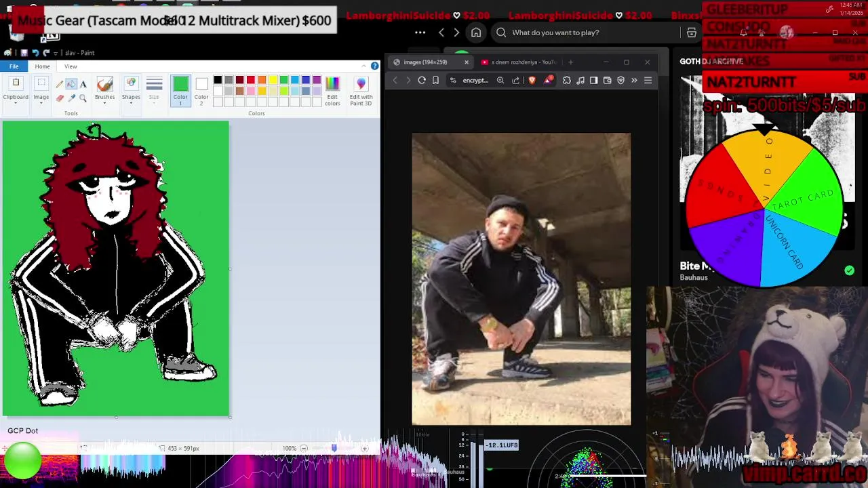Close the images (194×259) tab
This screenshot has width=868, height=488.
click(467, 62)
